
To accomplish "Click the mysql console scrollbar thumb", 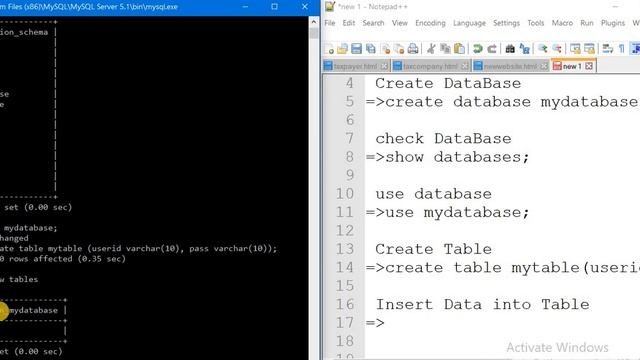I will tap(313, 33).
